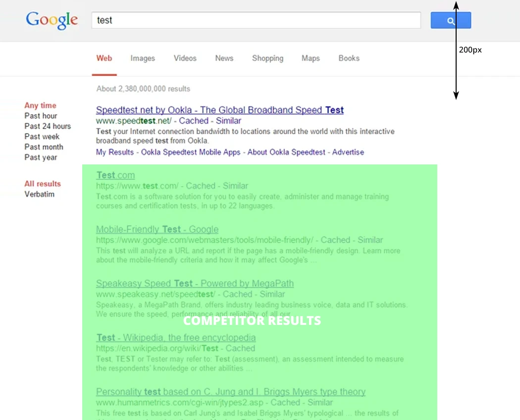Open the 'My Results' sitelink
The image size is (520, 420).
click(115, 152)
